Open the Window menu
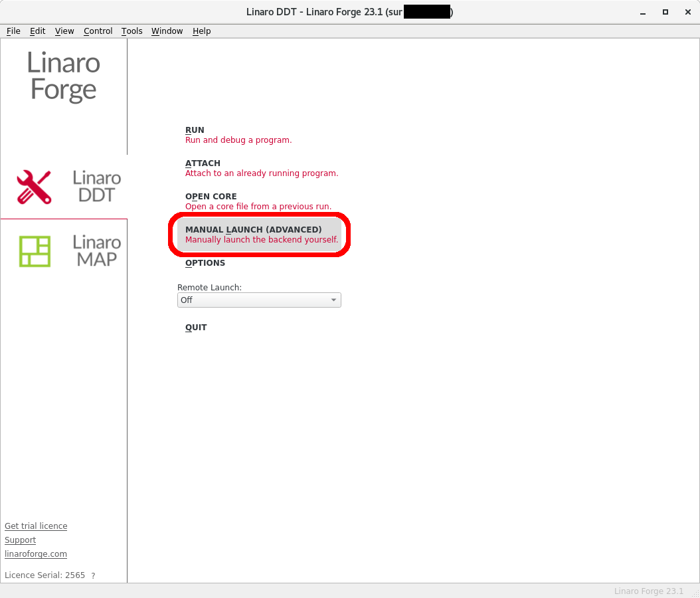 pyautogui.click(x=167, y=31)
